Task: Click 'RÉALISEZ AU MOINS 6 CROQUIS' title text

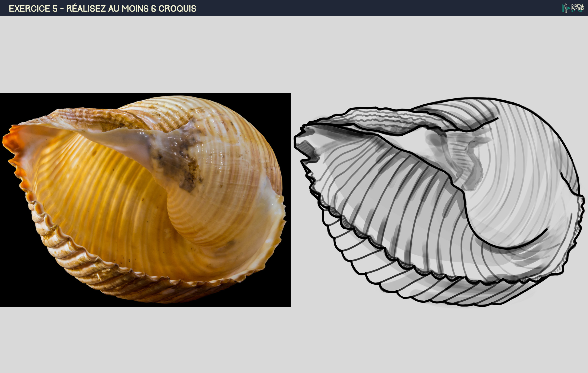Action: point(131,8)
